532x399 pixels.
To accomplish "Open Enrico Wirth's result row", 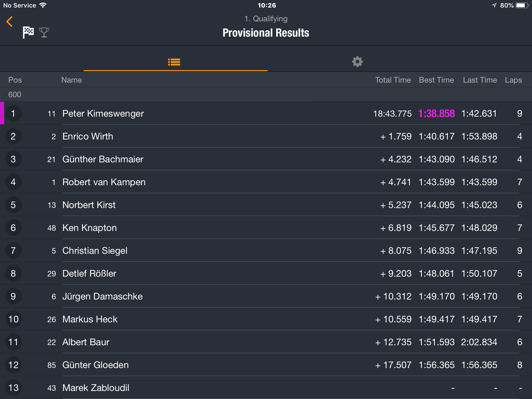I will coord(266,136).
